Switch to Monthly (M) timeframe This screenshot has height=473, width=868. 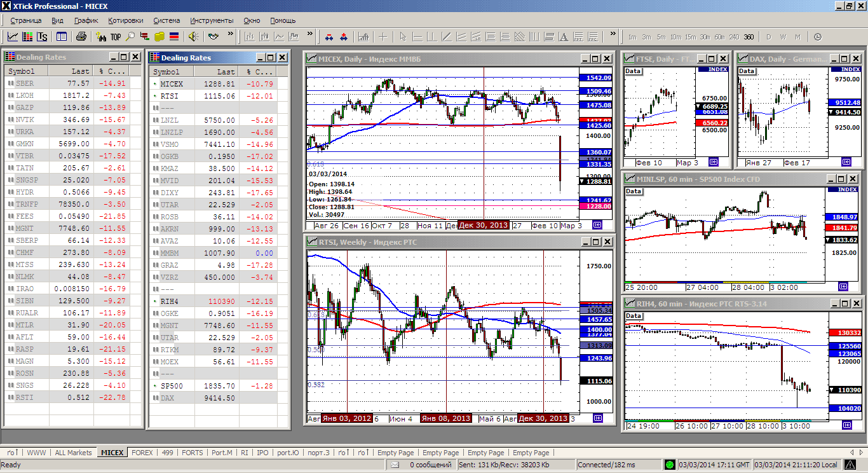click(x=797, y=37)
